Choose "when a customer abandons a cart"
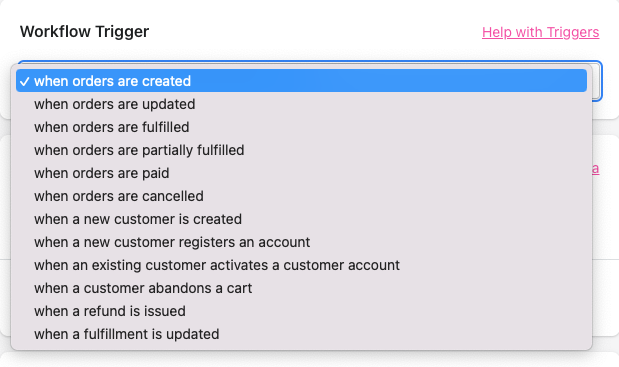 [x=301, y=288]
